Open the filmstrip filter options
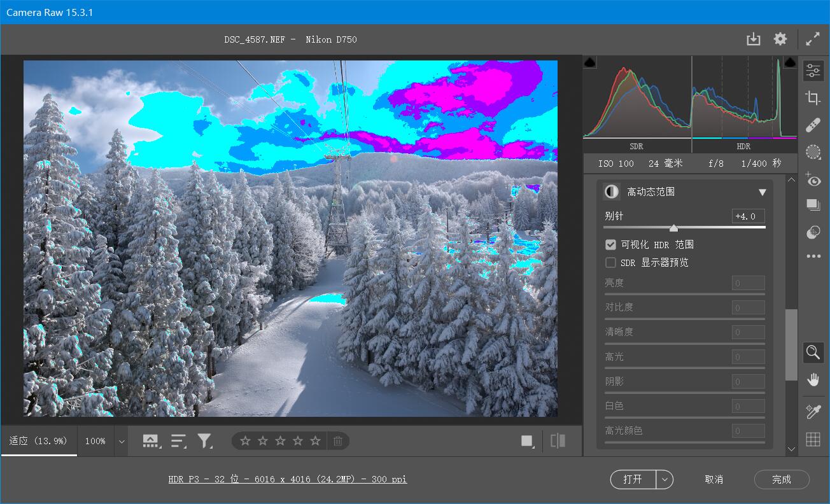830x504 pixels. coord(205,440)
